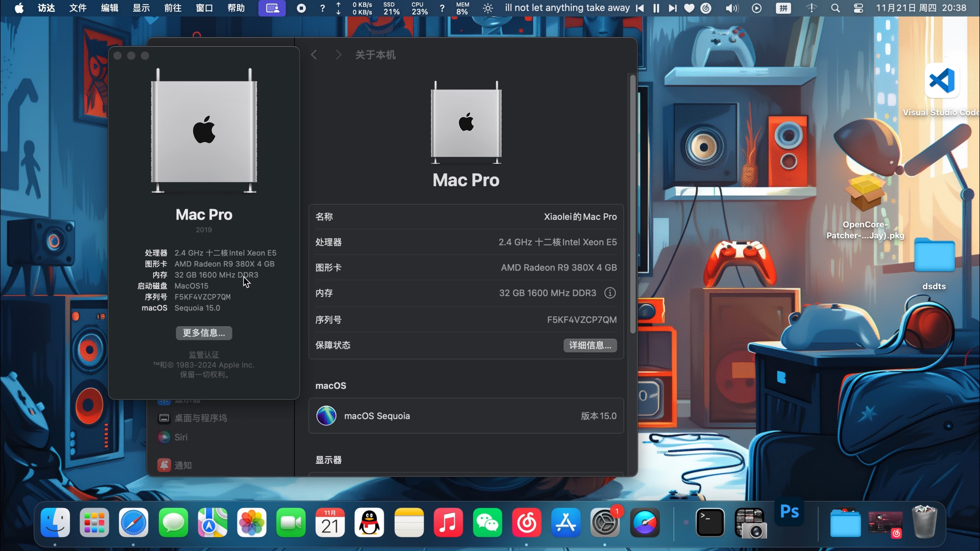
Task: Click 名称 row Xiaolei的Mac Pro
Action: point(466,217)
